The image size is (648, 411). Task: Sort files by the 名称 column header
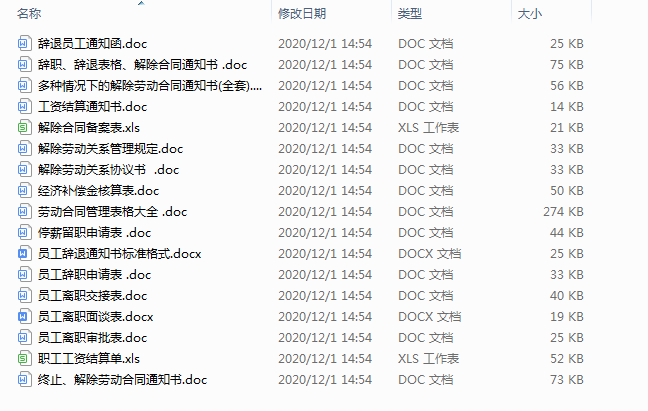point(29,14)
